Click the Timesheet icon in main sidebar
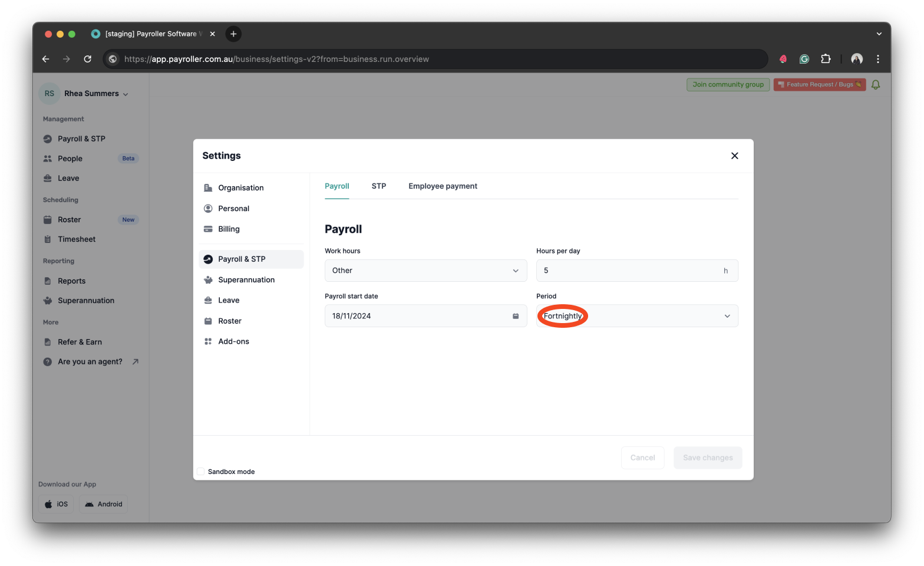 coord(48,239)
